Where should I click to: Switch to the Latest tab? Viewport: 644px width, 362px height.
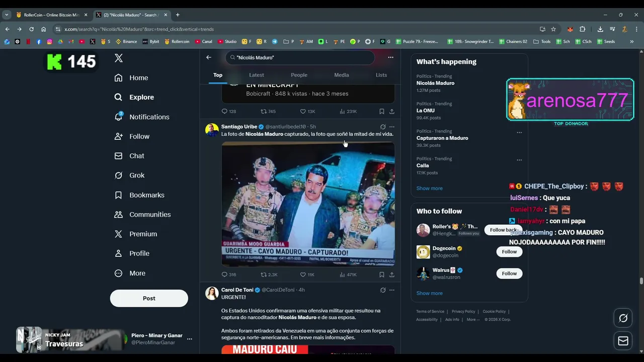click(257, 75)
